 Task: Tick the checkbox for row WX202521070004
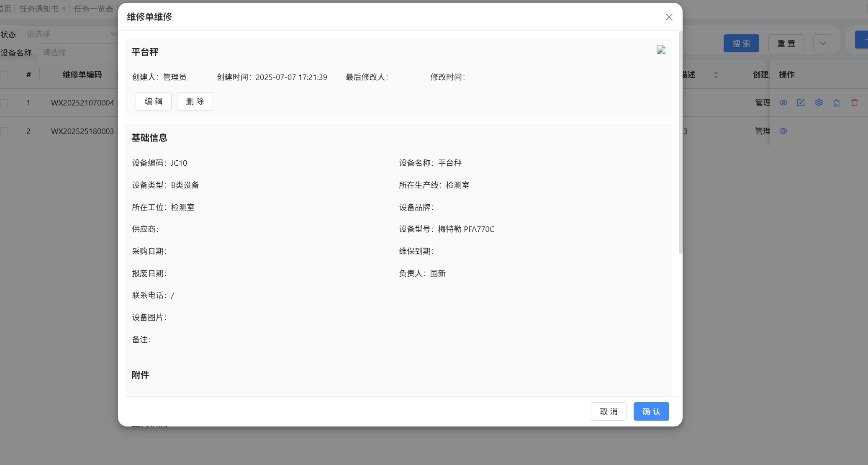pos(5,103)
